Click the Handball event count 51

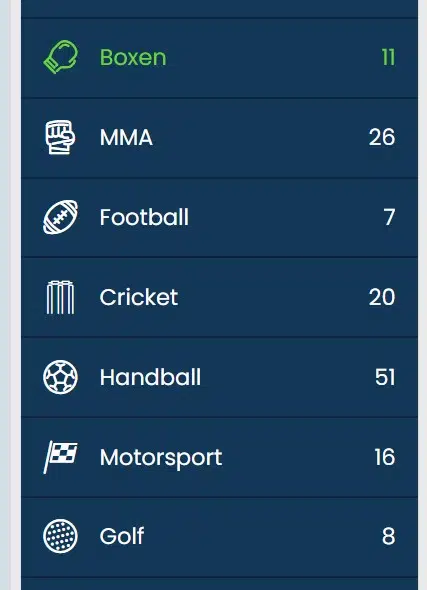pos(385,377)
